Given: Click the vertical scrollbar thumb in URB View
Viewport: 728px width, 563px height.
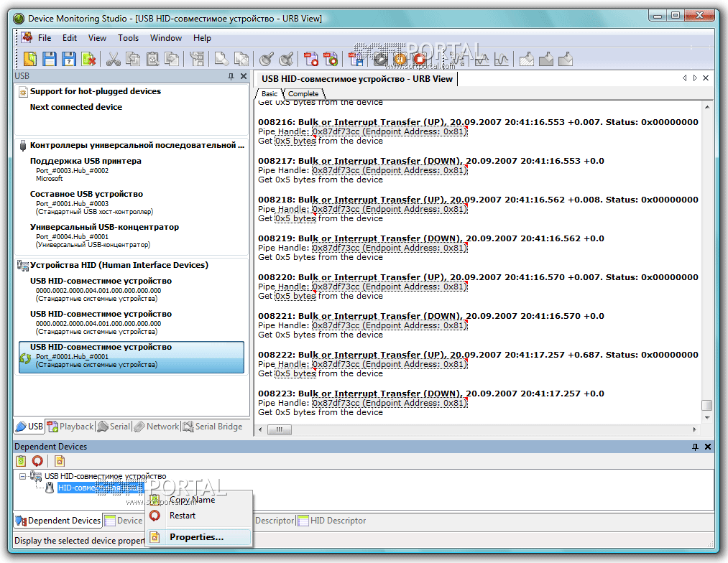Looking at the screenshot, I should point(706,405).
